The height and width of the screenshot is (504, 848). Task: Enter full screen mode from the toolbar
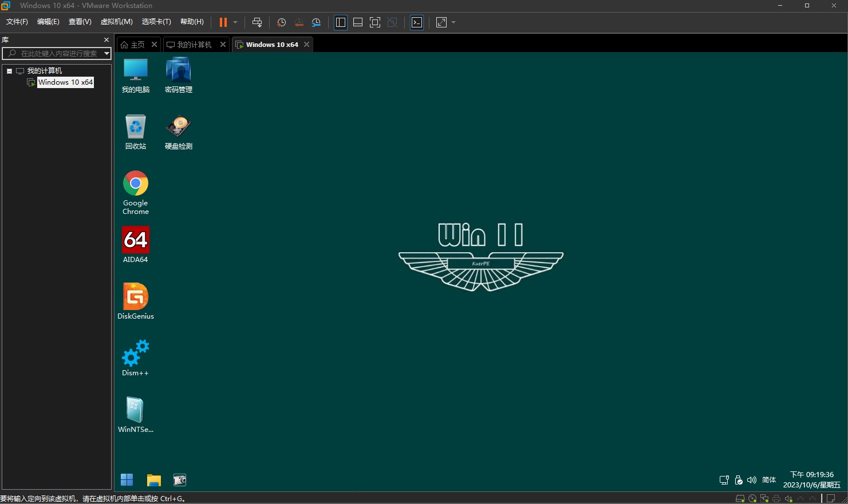click(x=375, y=22)
